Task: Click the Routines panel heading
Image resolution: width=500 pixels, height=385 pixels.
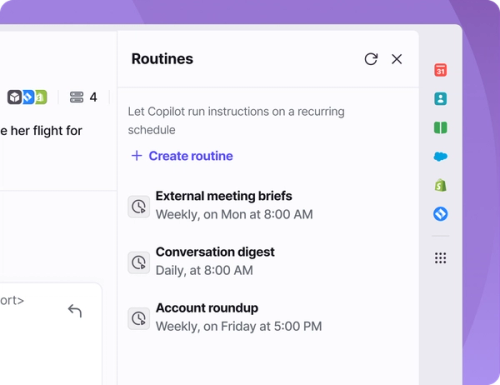Action: pos(162,59)
